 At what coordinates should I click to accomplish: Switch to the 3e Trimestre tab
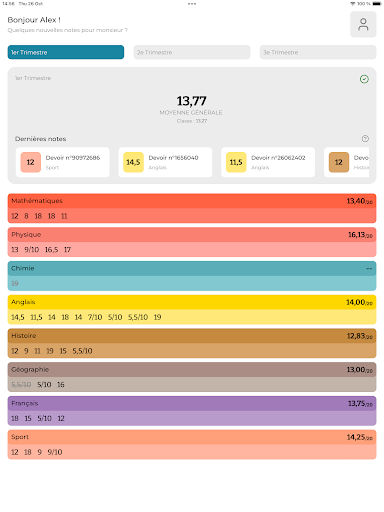pos(318,52)
